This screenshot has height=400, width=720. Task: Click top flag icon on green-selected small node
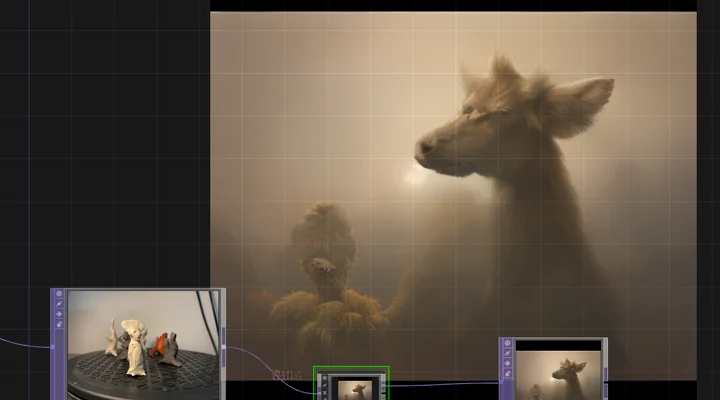[323, 377]
